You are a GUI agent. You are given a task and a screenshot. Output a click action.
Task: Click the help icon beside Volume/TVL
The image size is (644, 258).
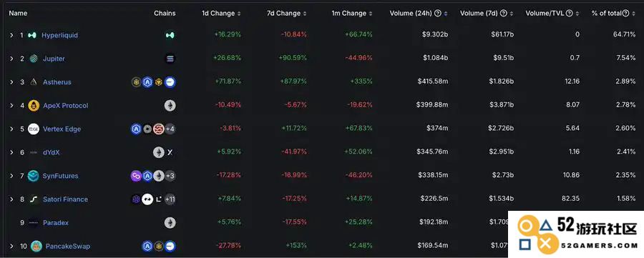(x=570, y=13)
